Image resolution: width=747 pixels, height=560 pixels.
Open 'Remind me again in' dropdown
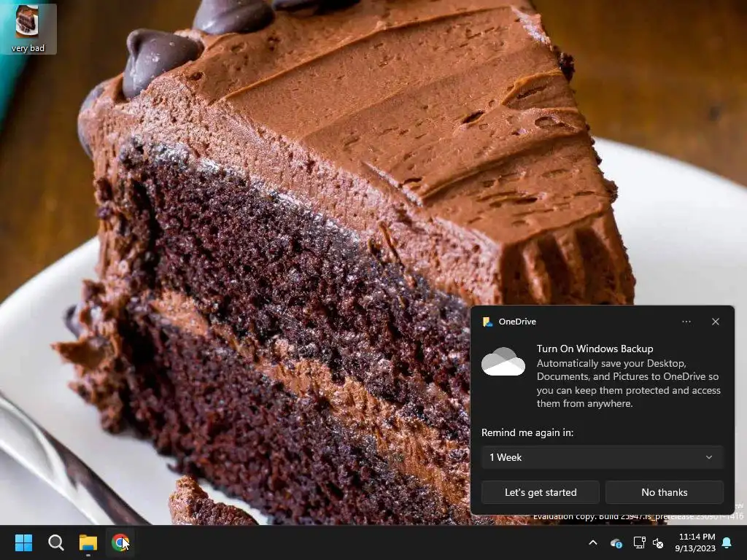coord(602,457)
